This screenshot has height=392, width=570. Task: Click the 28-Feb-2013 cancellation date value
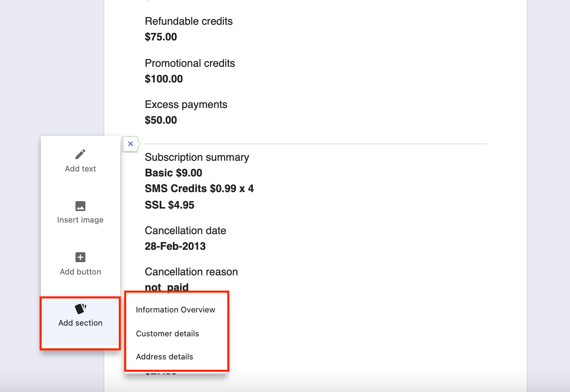pos(175,246)
